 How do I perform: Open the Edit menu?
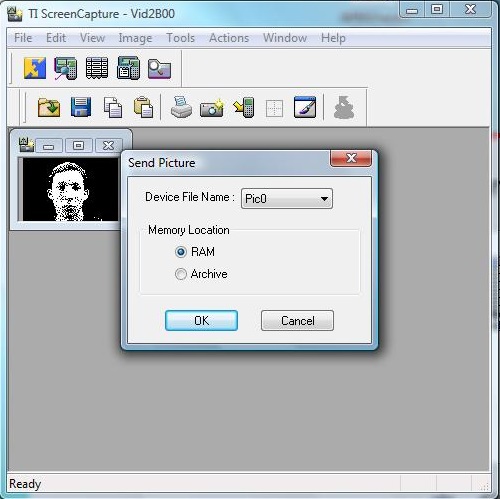56,38
